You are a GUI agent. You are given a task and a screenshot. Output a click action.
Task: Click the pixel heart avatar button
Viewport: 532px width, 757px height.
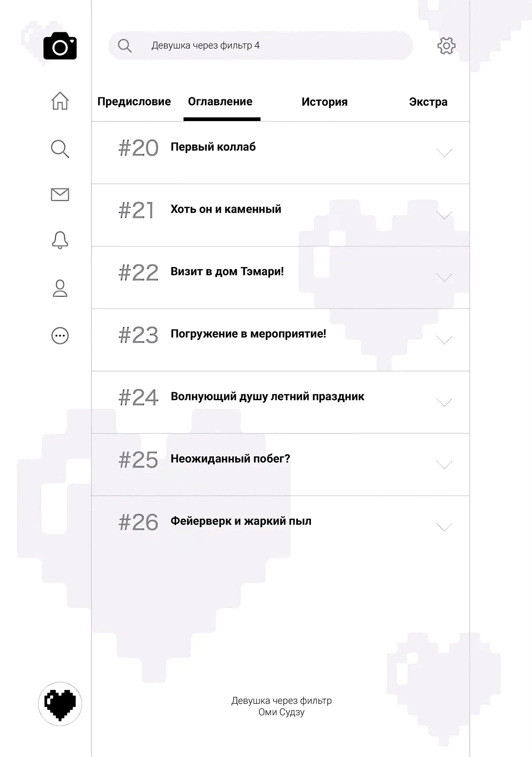tap(60, 704)
